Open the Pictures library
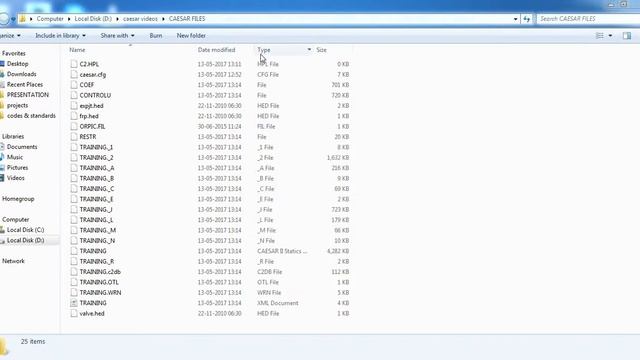This screenshot has height=360, width=640. (18, 168)
